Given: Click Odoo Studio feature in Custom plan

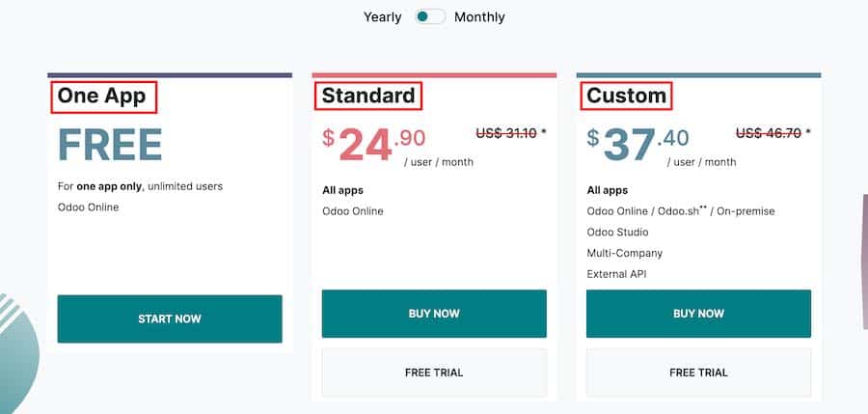Looking at the screenshot, I should [x=617, y=233].
